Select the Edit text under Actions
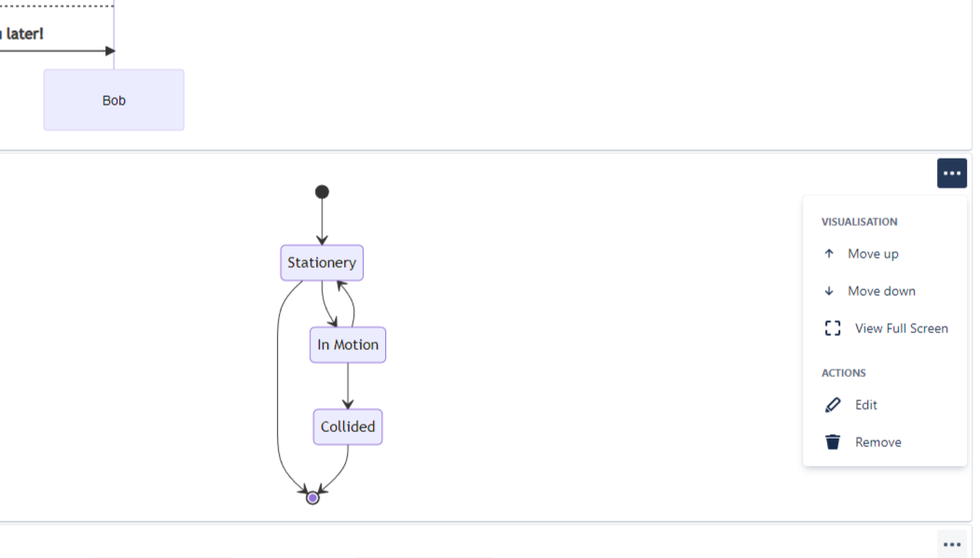The width and height of the screenshot is (980, 558). point(866,405)
